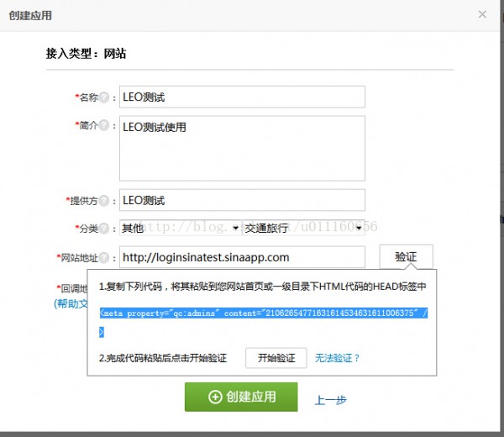Click the 验证 button next to website address
Image resolution: width=504 pixels, height=437 pixels.
pyautogui.click(x=406, y=256)
